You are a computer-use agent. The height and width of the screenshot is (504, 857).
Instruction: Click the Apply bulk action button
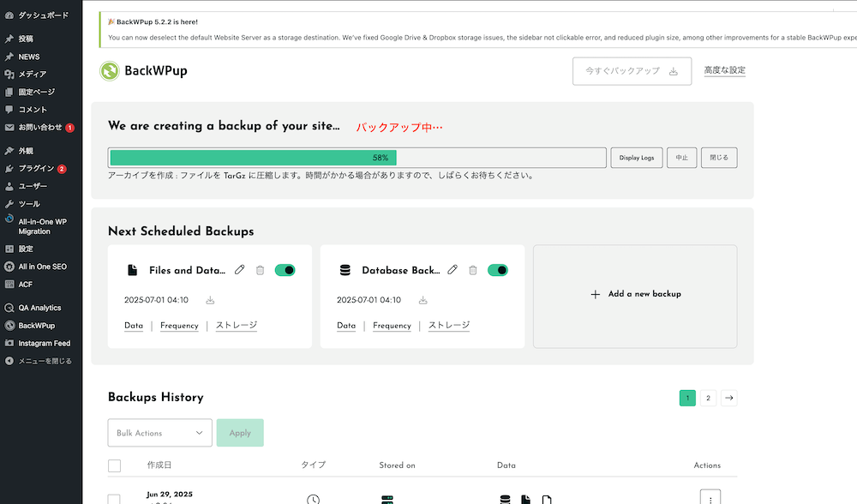pos(240,433)
